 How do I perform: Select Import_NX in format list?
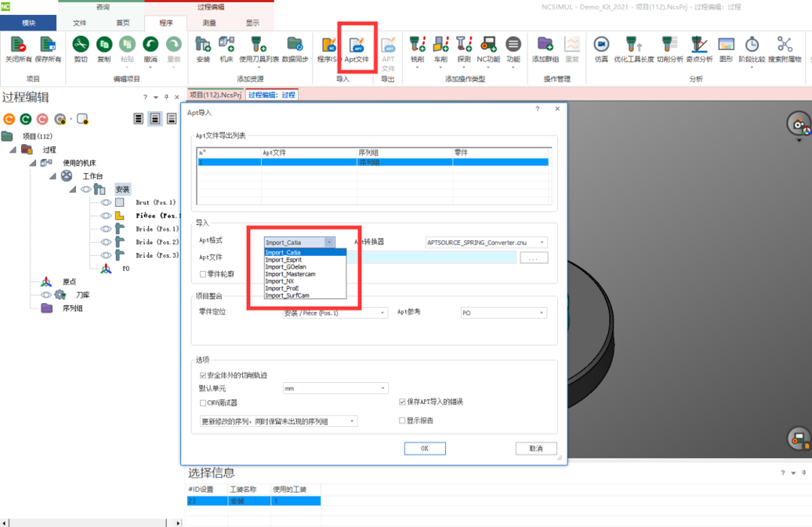pyautogui.click(x=305, y=281)
